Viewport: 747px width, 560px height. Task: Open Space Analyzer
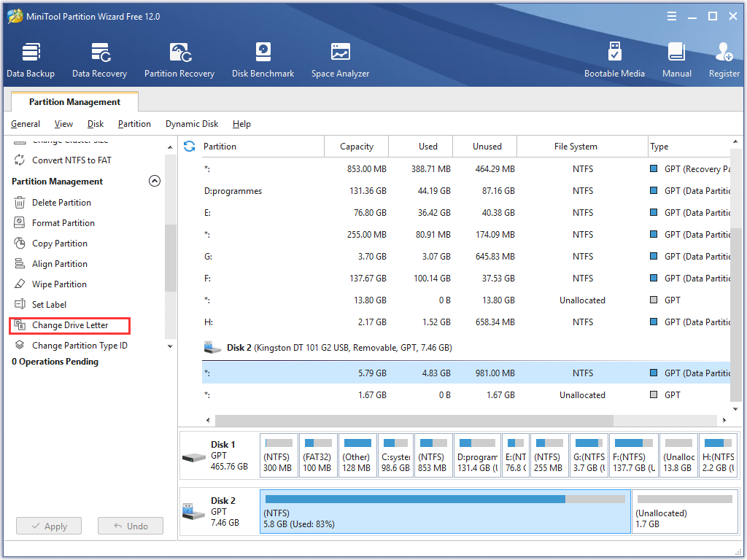340,60
